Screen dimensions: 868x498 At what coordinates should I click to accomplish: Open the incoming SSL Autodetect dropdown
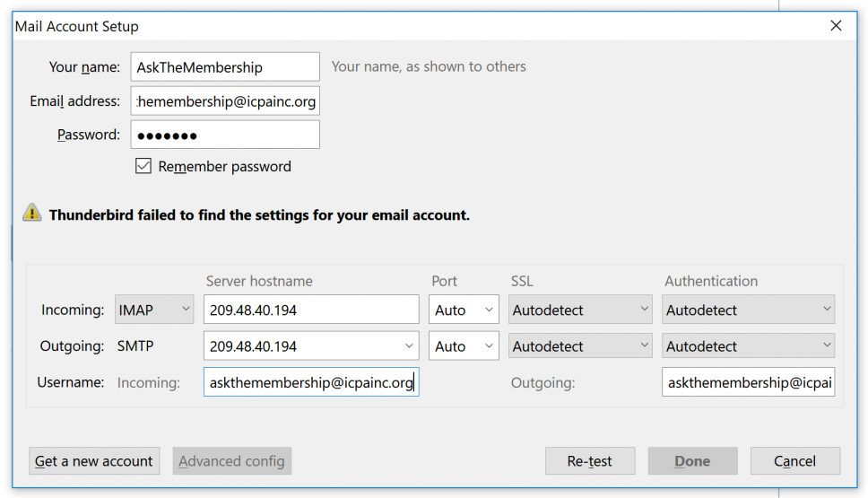[x=580, y=309]
